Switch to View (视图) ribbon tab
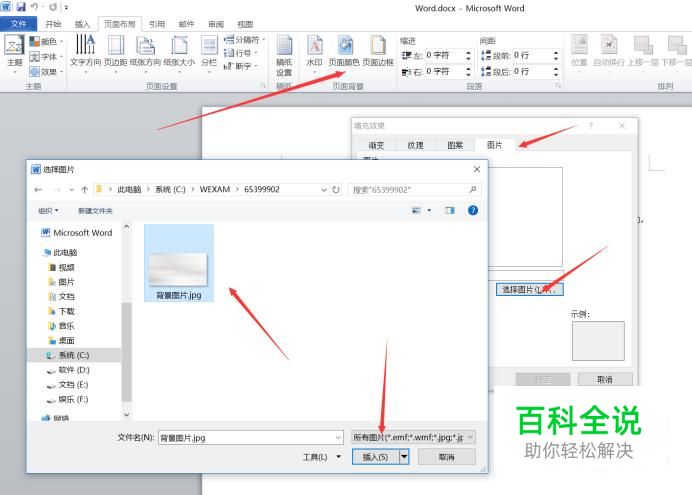The image size is (692, 495). click(x=245, y=24)
